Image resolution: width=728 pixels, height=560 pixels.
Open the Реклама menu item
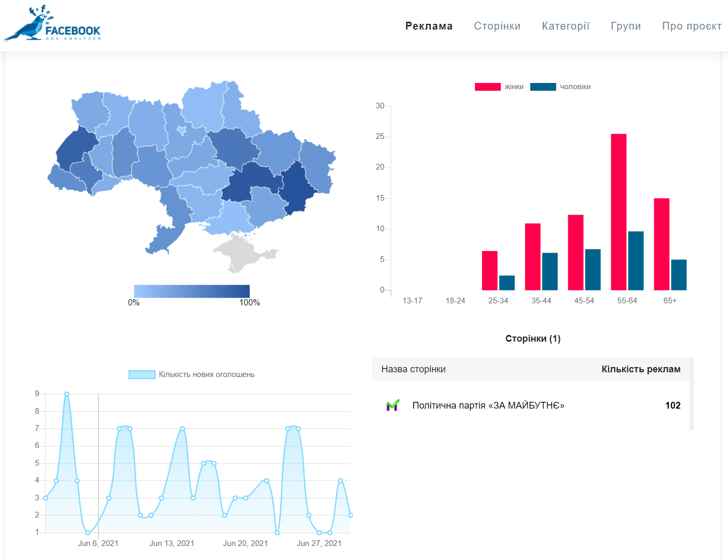pyautogui.click(x=429, y=26)
